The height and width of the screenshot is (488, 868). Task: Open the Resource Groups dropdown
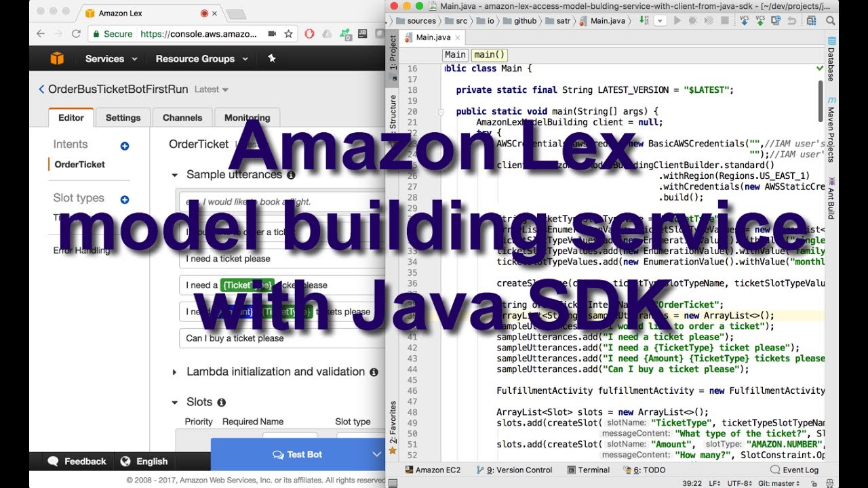[x=201, y=58]
